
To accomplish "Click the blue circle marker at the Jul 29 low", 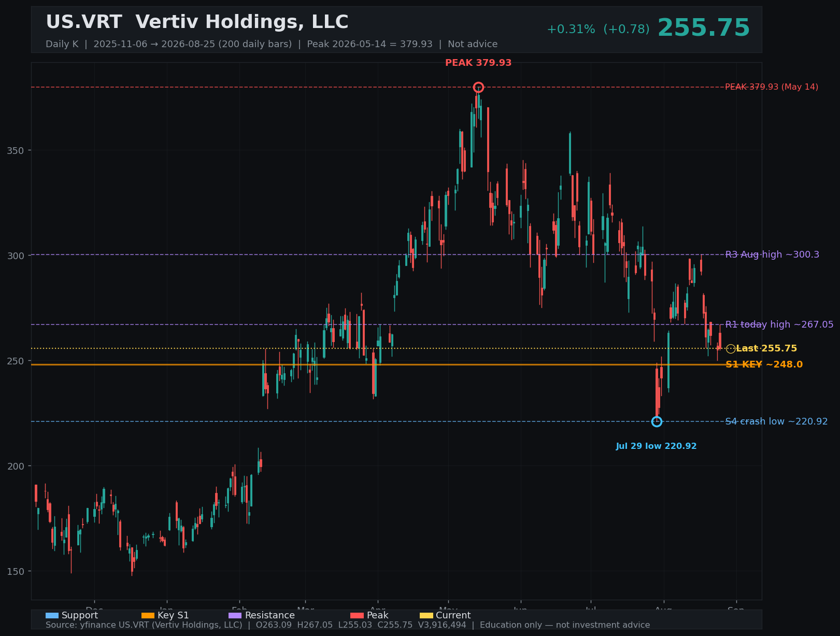I will pyautogui.click(x=657, y=421).
